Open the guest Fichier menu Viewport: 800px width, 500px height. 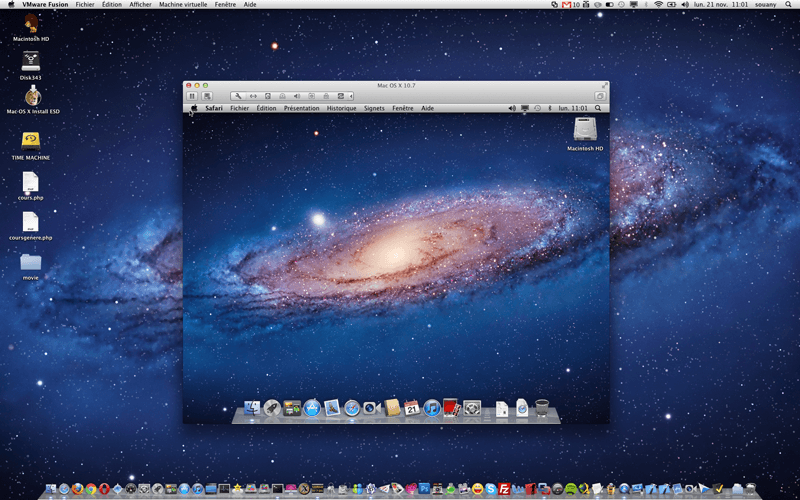(239, 108)
